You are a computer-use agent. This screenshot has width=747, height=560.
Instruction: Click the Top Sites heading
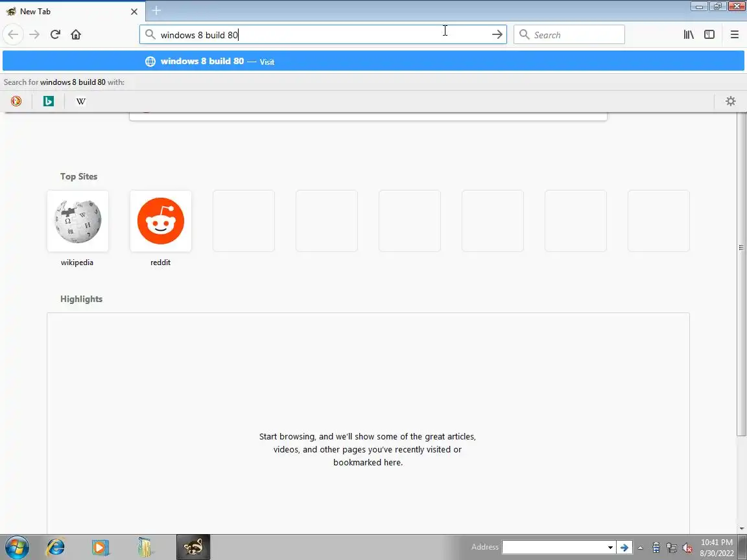(x=78, y=176)
